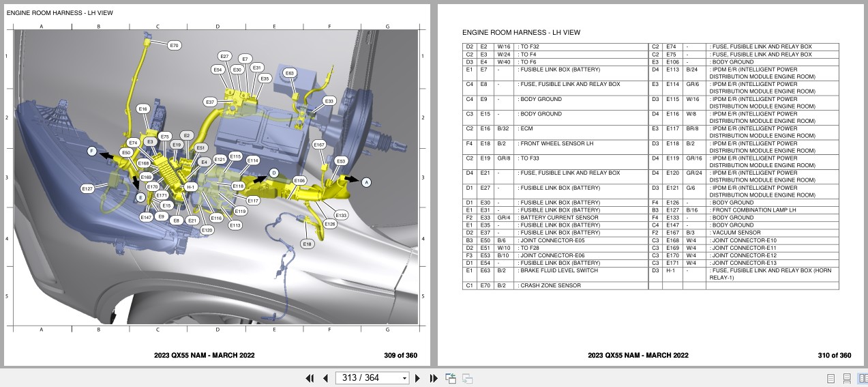Switch to single page view
Viewport: 868px width, 387px height.
(830, 378)
